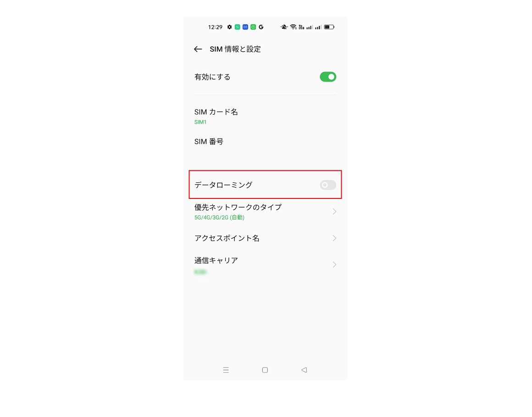Tap the SIM1 name label

click(200, 122)
